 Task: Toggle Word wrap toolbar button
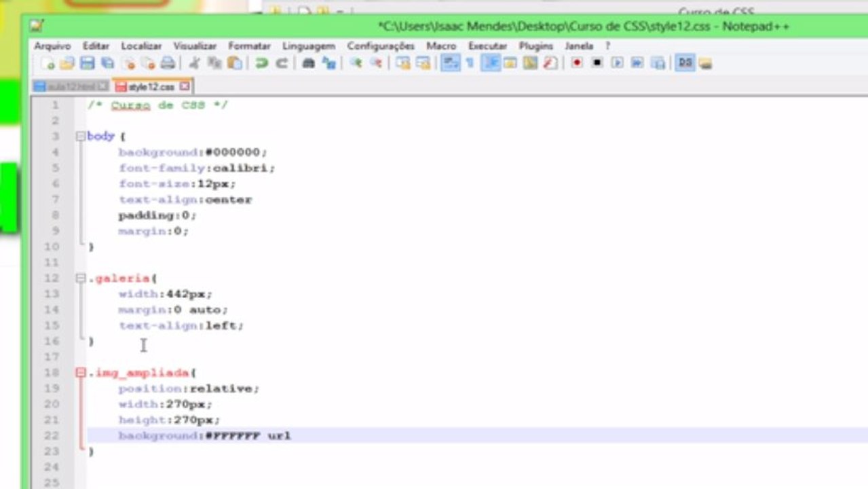click(x=449, y=63)
